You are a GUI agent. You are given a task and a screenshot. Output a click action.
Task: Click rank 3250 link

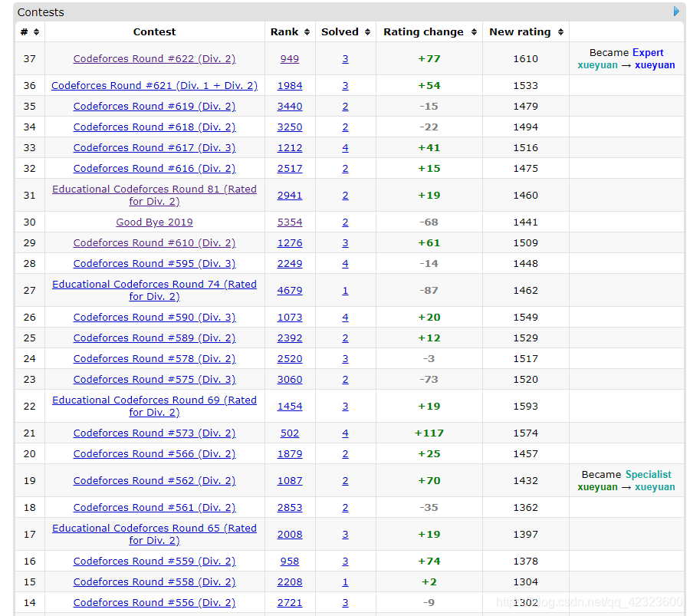click(x=290, y=127)
